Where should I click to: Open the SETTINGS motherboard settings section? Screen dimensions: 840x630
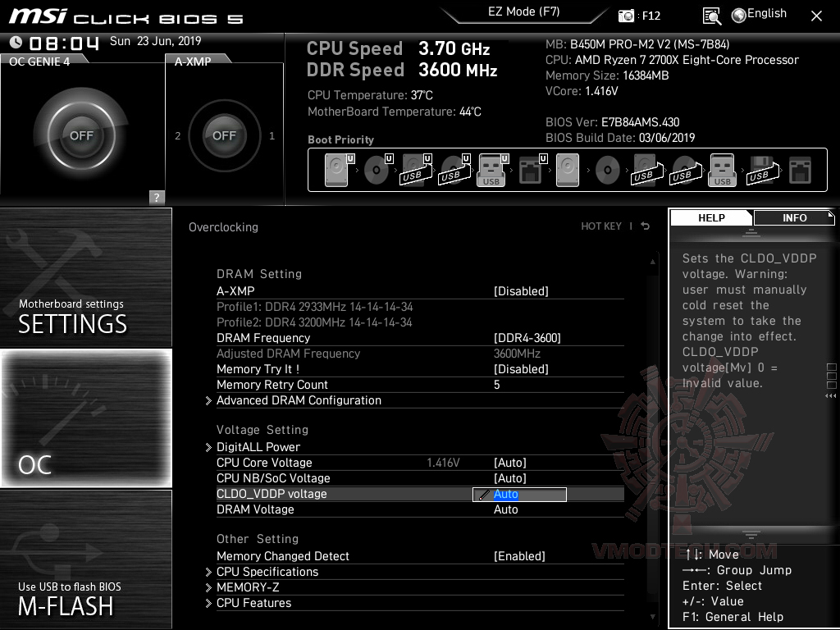[85, 277]
